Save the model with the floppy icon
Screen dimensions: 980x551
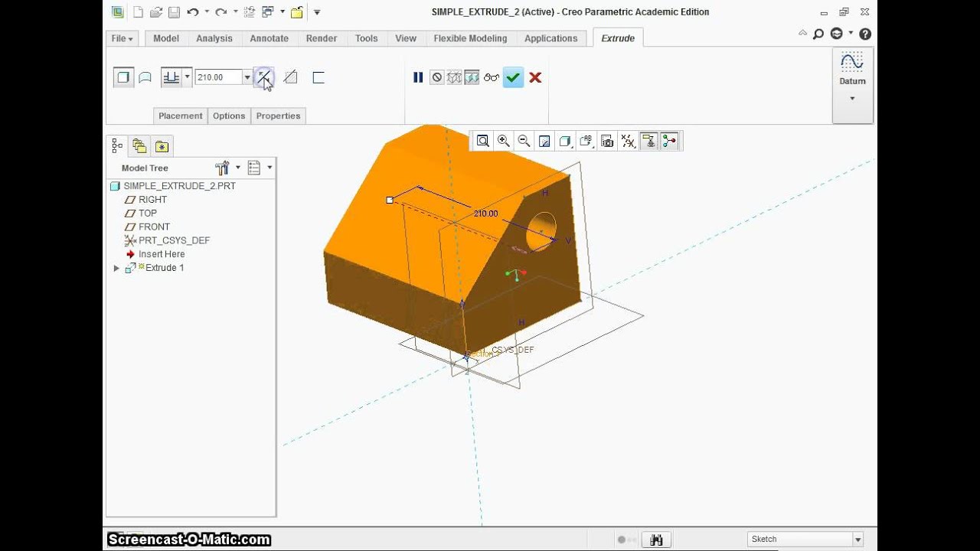(174, 12)
